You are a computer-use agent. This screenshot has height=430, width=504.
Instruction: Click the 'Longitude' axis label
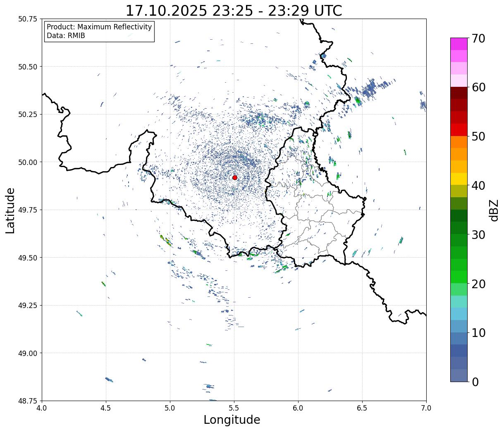click(232, 420)
